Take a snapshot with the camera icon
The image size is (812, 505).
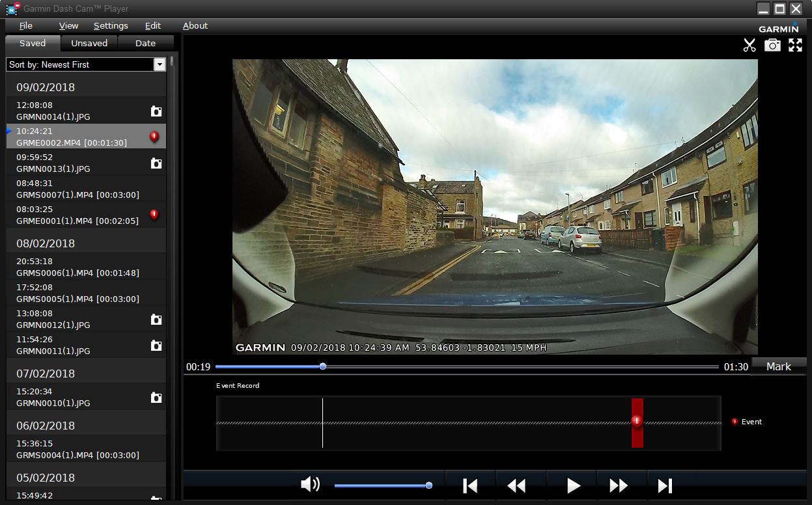(x=772, y=45)
